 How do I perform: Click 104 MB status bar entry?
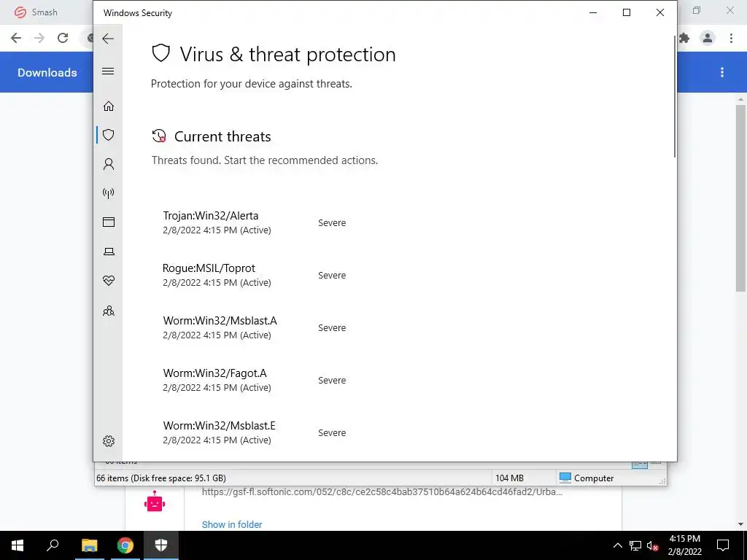tap(509, 478)
